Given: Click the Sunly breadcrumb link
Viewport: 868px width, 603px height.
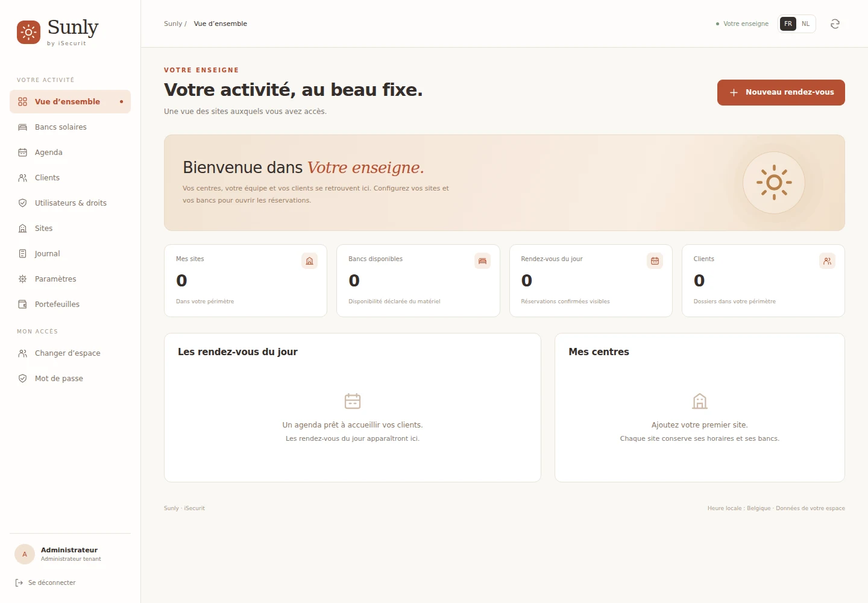Looking at the screenshot, I should [173, 24].
